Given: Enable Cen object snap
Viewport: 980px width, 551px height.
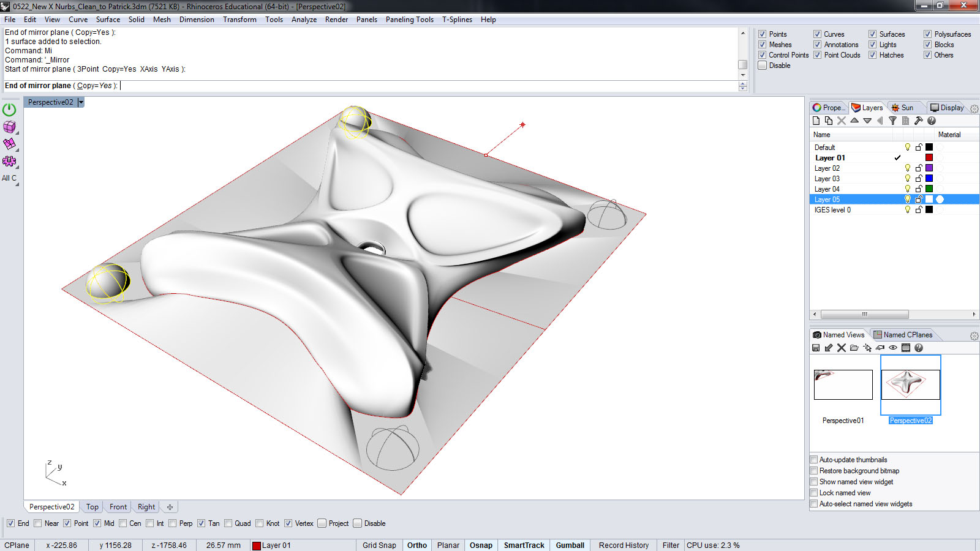Looking at the screenshot, I should coord(123,523).
